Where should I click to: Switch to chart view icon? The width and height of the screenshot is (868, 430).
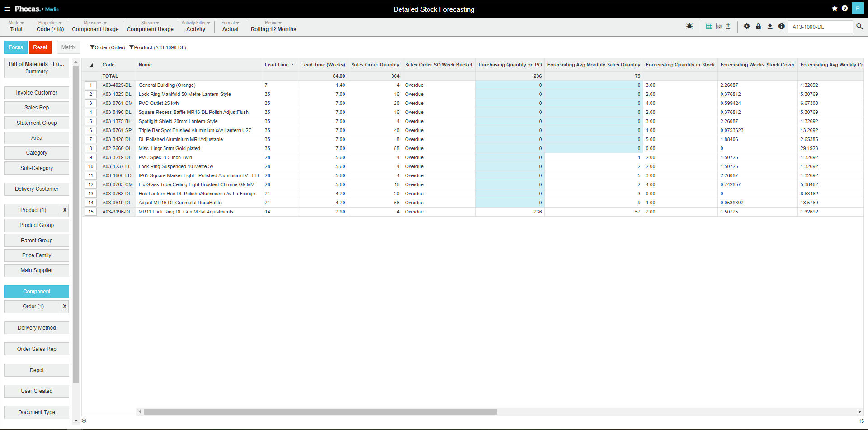tap(719, 27)
